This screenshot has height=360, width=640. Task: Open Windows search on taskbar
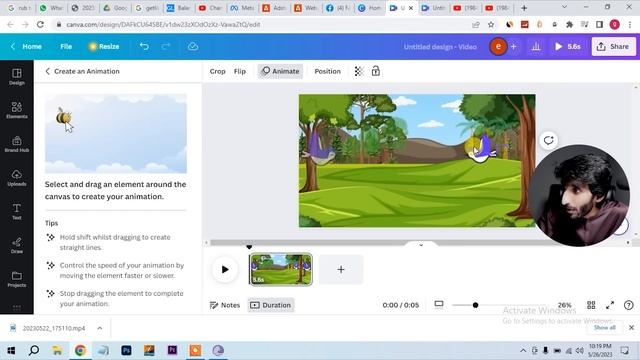coord(34,350)
